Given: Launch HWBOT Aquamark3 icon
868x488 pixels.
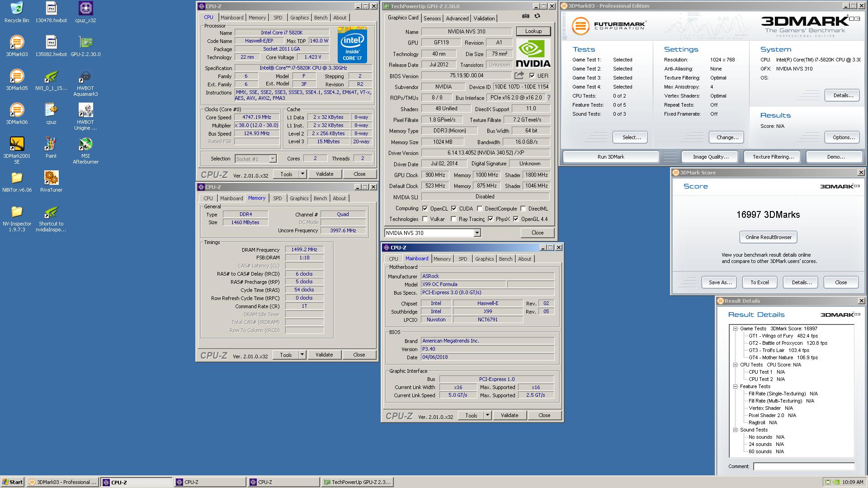Looking at the screenshot, I should [x=85, y=83].
